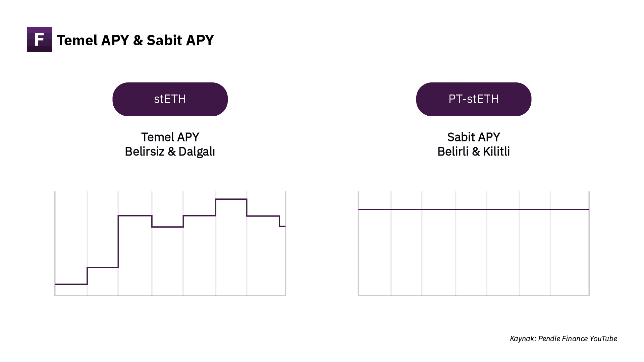Click the dipped step in the stETH chart middle

[167, 227]
